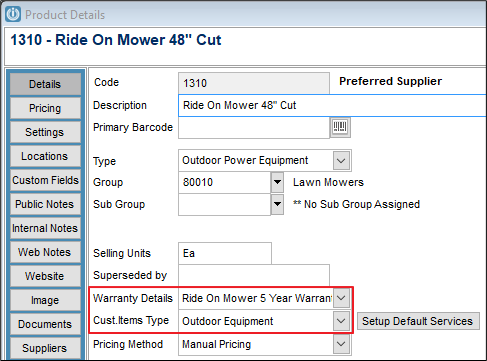Screen dimensions: 487x361
Task: Click the Group field containing 80010
Action: (x=224, y=182)
